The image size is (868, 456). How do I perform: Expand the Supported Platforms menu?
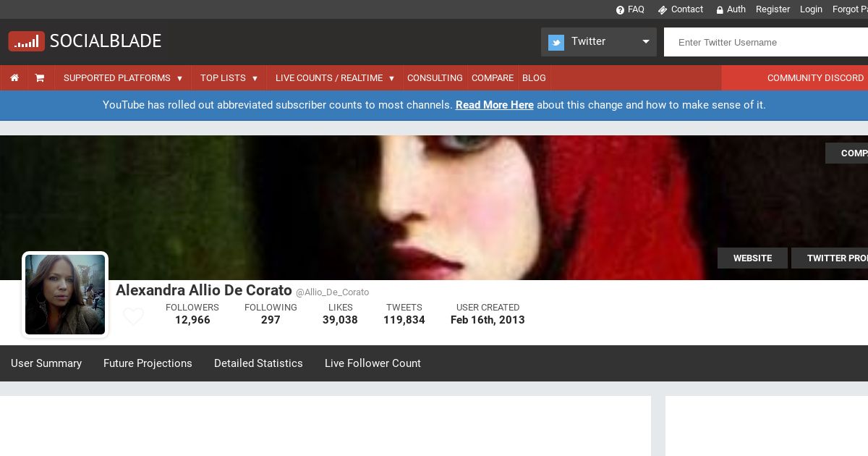click(123, 78)
